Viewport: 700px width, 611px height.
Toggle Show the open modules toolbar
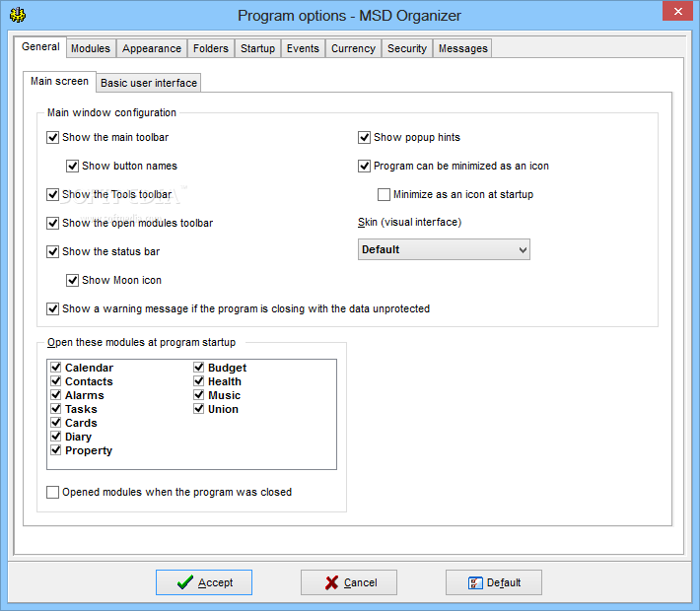coord(52,223)
